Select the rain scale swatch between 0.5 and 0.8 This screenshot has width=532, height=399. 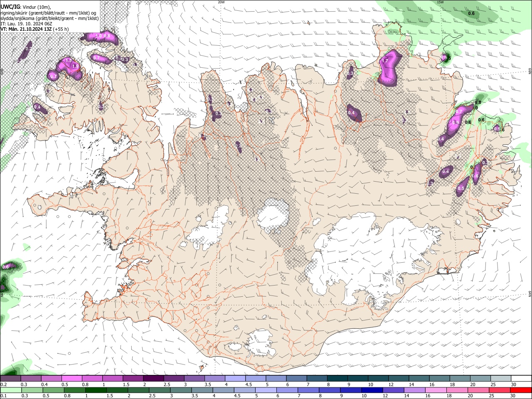(x=53, y=390)
